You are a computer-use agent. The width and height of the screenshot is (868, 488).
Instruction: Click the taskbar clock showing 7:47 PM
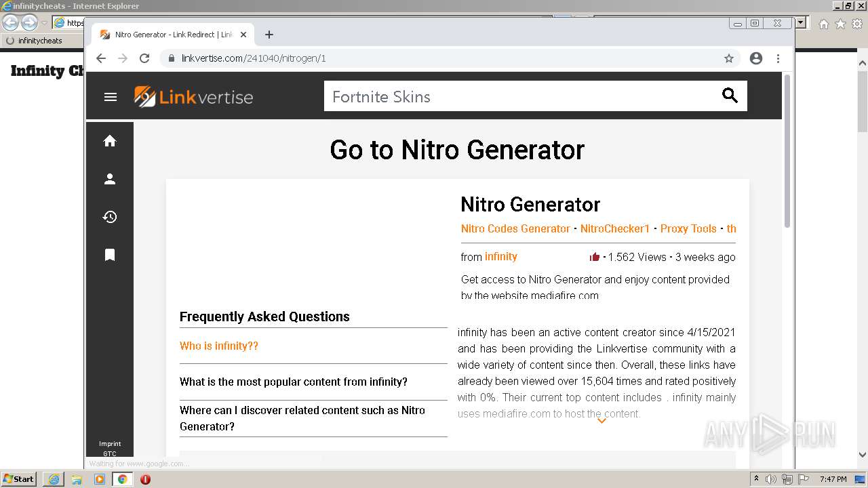(833, 479)
